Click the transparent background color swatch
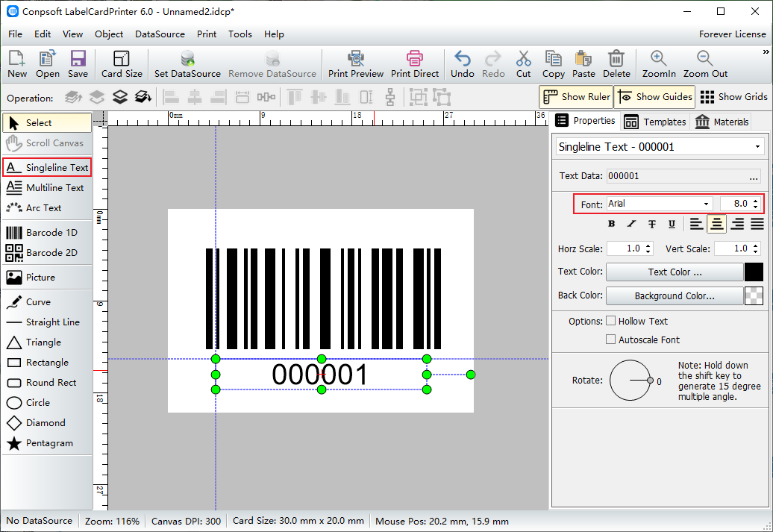Image resolution: width=773 pixels, height=532 pixels. [754, 295]
